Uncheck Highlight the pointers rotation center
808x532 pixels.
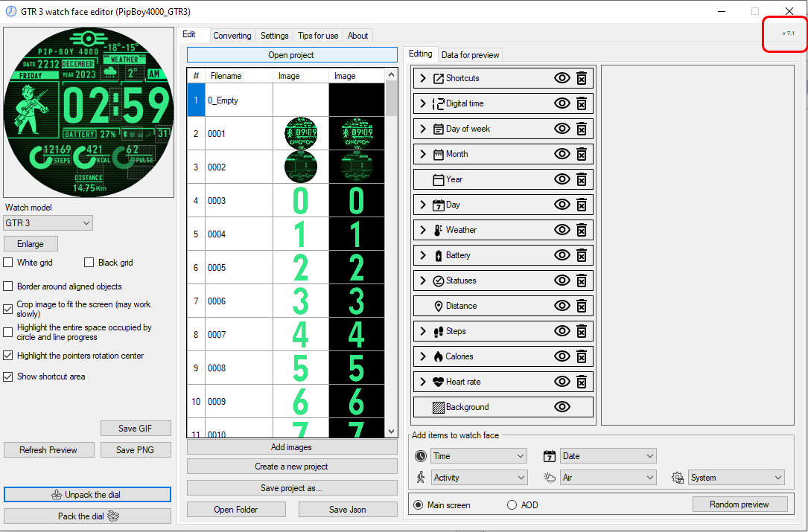[x=7, y=356]
